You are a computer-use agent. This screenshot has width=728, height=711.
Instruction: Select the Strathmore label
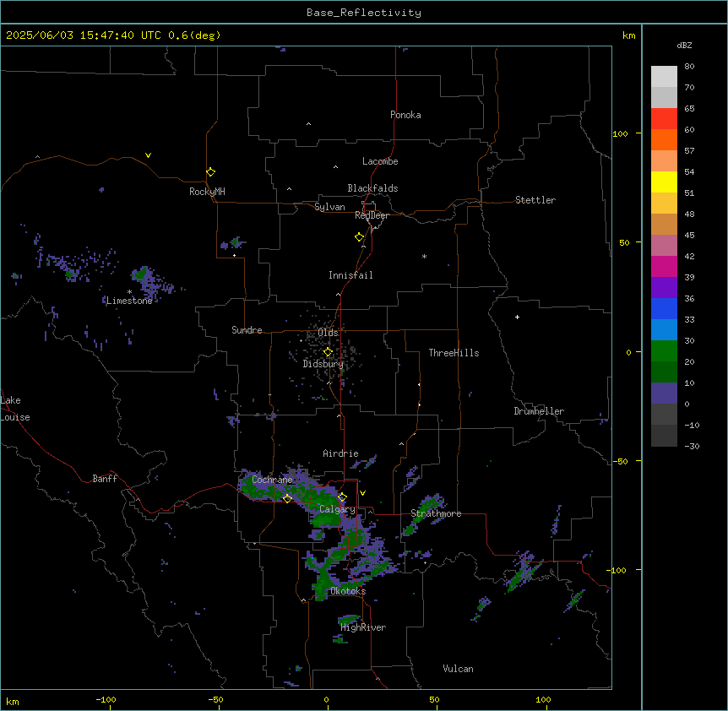436,513
